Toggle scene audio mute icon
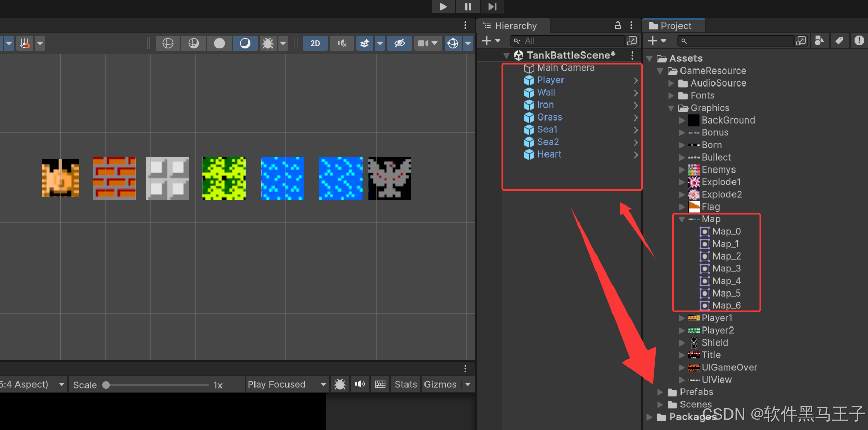This screenshot has height=430, width=868. tap(342, 43)
